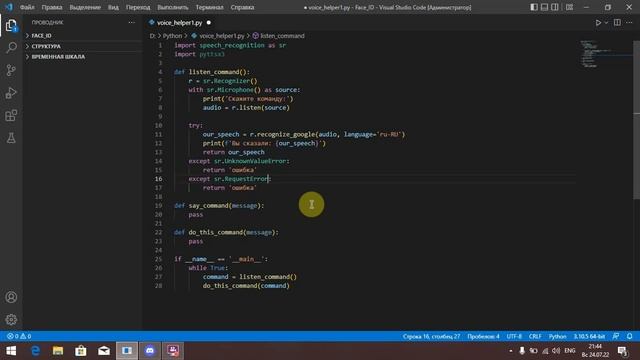Open Source Control view
Screen dimensions: 640x360
11,70
